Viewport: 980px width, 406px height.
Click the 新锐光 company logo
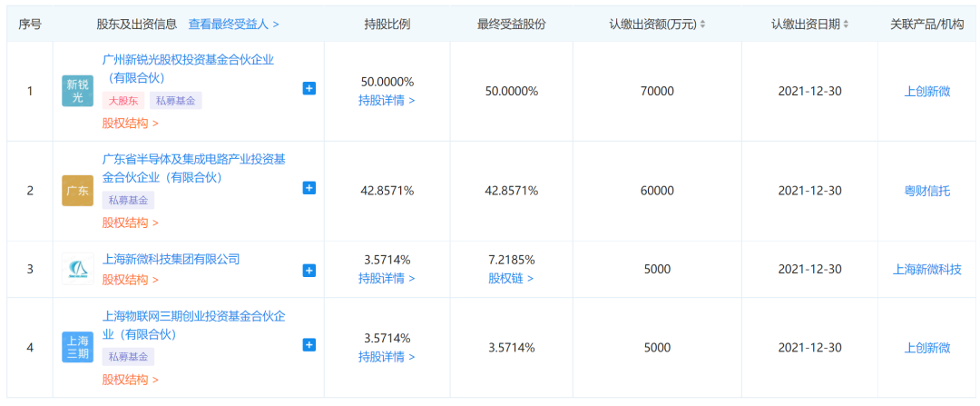[x=77, y=91]
